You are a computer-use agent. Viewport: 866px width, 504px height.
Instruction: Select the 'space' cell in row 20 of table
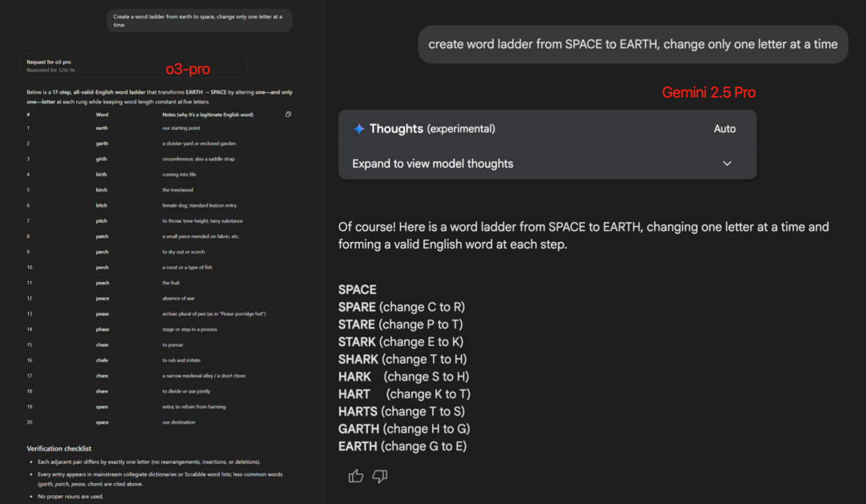[102, 422]
